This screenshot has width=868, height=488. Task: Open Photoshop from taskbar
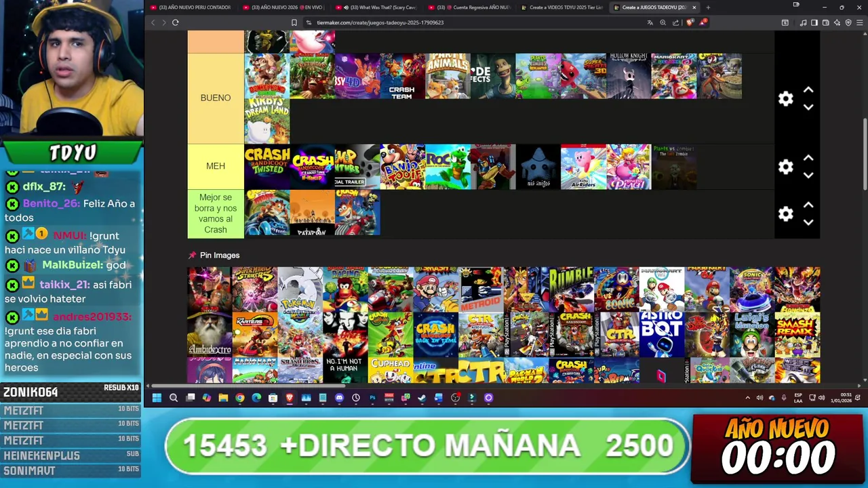[x=372, y=398]
